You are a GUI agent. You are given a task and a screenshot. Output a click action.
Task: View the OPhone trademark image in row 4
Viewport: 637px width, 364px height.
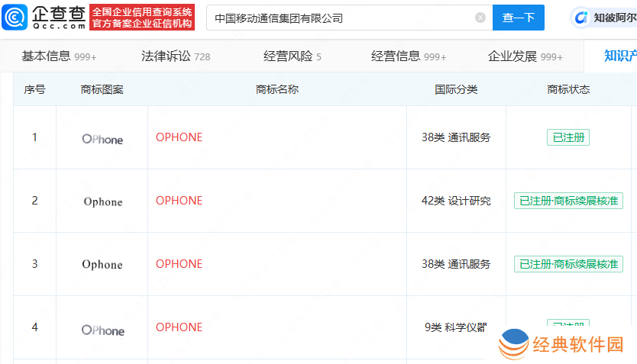102,330
